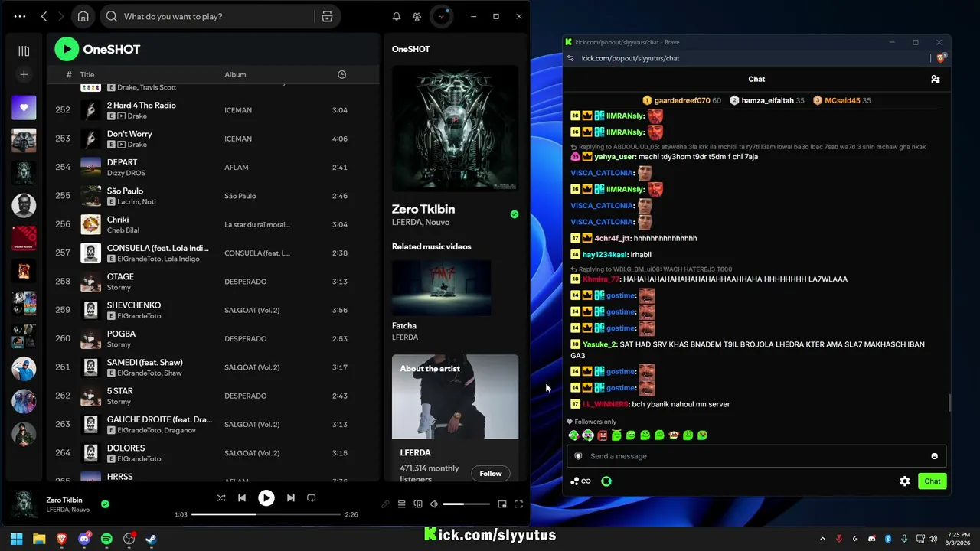Click the Kick chat address bar URL

(630, 58)
